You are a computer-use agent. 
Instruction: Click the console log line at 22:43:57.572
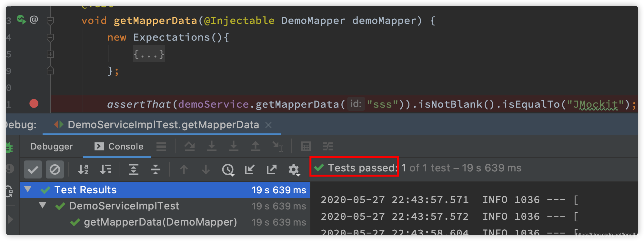click(449, 217)
